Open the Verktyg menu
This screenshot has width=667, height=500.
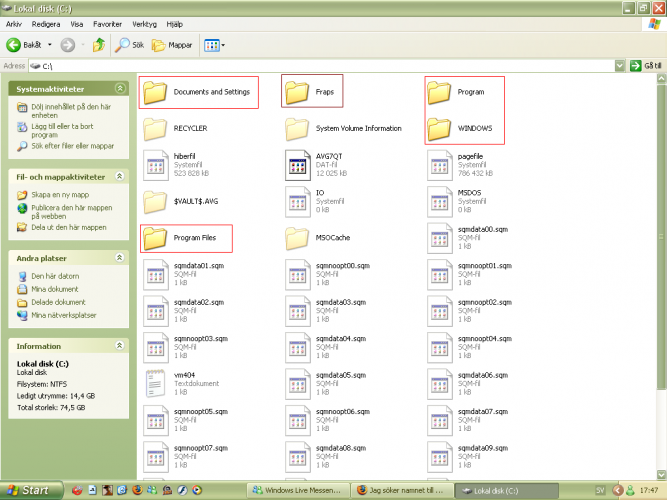point(144,22)
